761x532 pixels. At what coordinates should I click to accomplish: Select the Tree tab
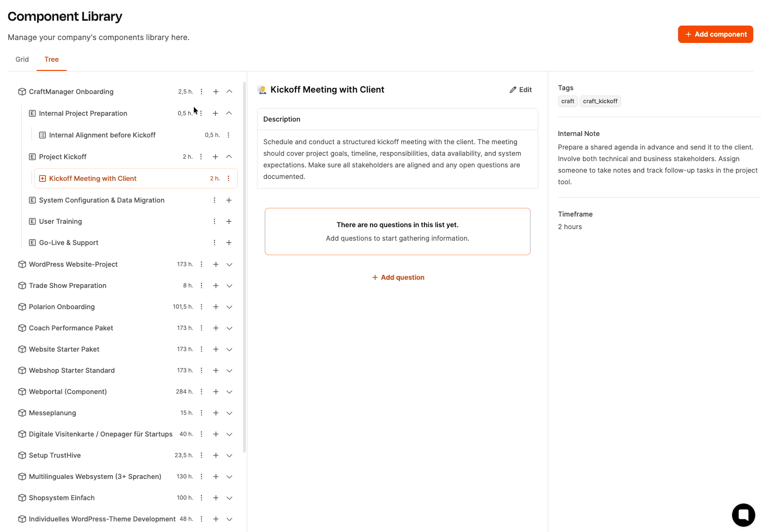[x=52, y=59]
